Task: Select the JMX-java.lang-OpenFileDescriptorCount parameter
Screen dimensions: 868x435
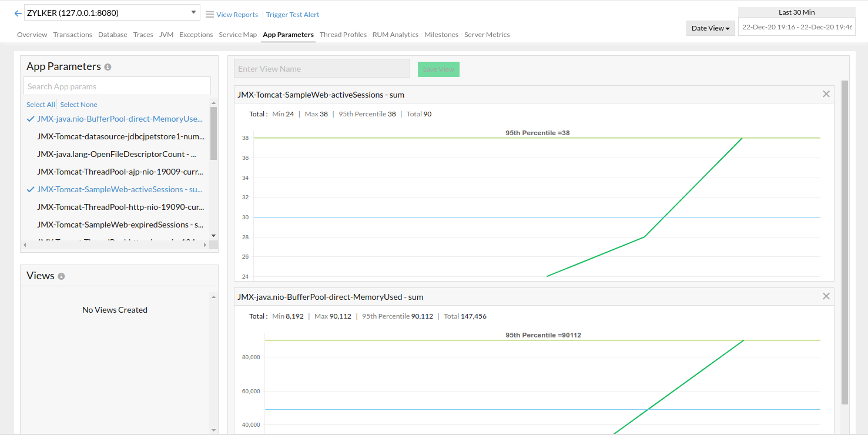Action: [118, 153]
